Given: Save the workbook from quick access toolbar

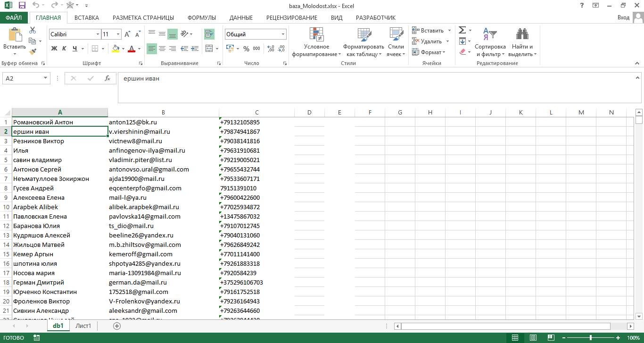Looking at the screenshot, I should click(22, 6).
